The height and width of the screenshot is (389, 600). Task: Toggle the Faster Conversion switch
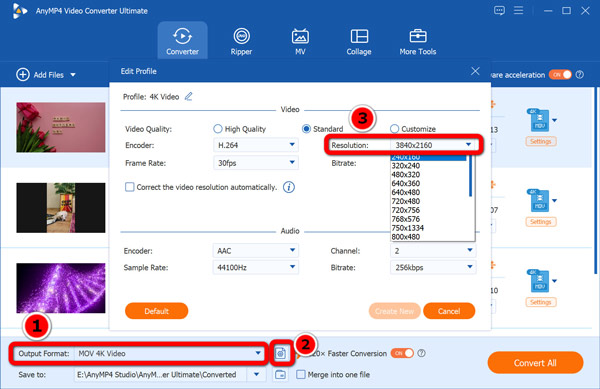coord(402,353)
